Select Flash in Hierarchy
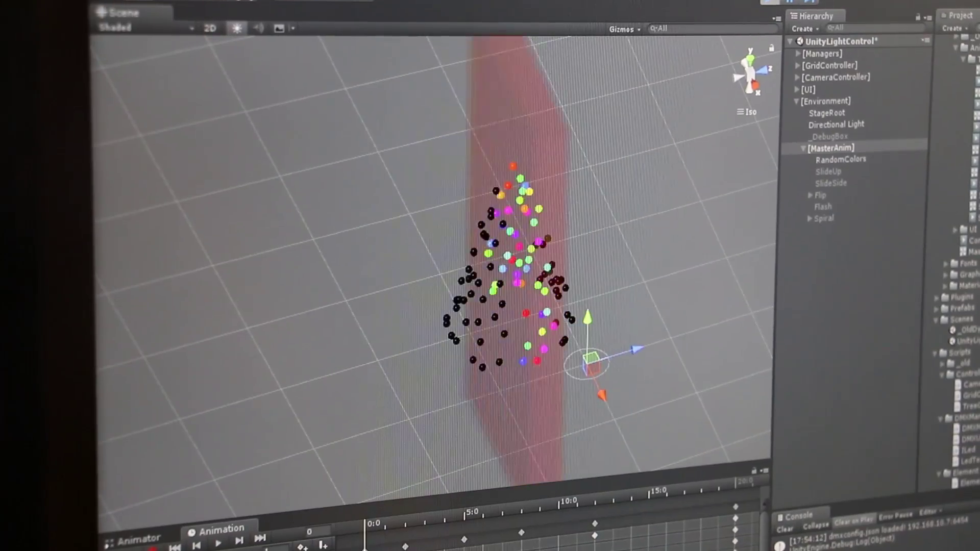 pyautogui.click(x=822, y=207)
